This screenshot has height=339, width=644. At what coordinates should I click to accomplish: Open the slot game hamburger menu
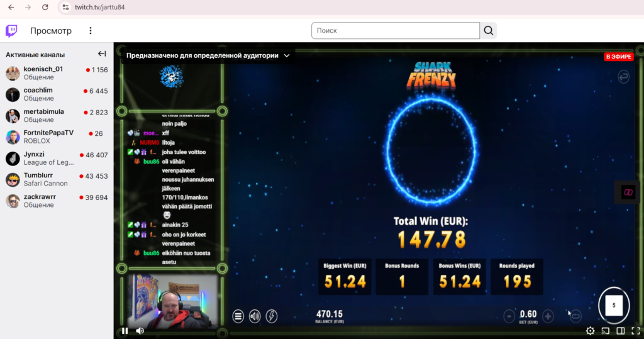click(238, 316)
